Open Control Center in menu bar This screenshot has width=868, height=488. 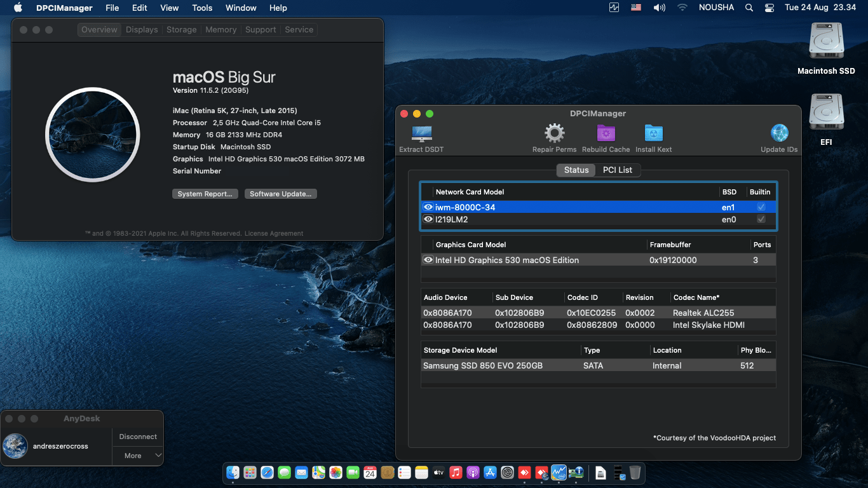(770, 8)
